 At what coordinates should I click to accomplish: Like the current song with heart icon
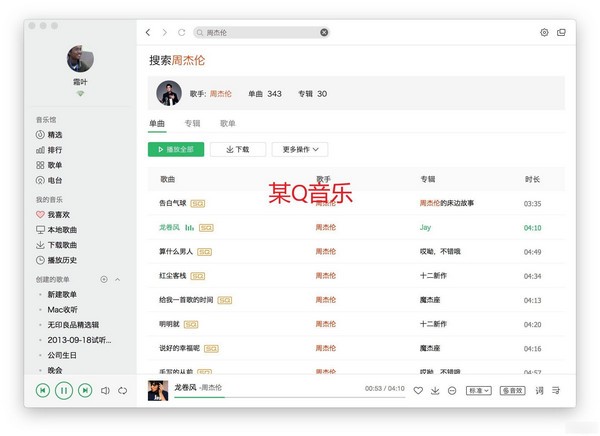pos(418,390)
